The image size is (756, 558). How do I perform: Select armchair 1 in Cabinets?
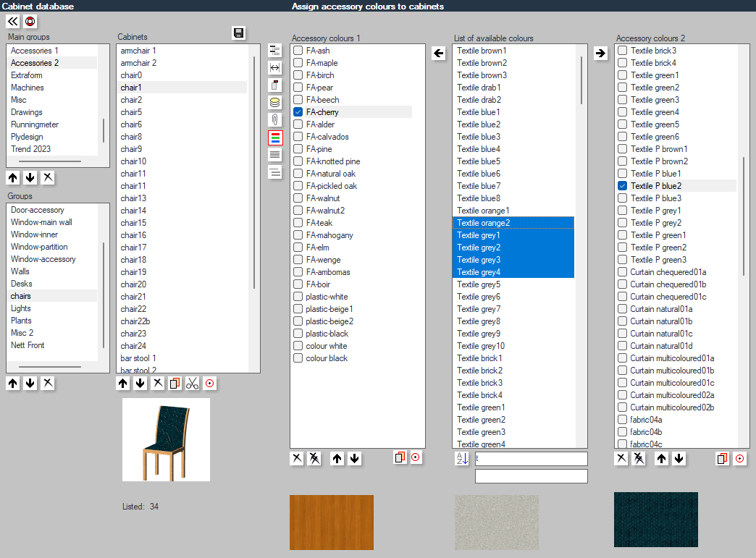click(x=182, y=51)
